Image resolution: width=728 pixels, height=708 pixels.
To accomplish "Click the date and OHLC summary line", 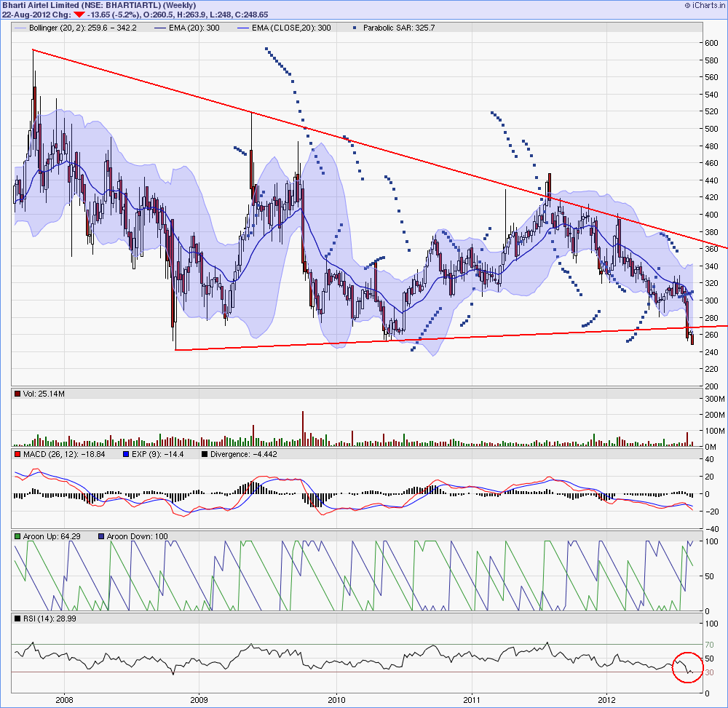I will [135, 15].
